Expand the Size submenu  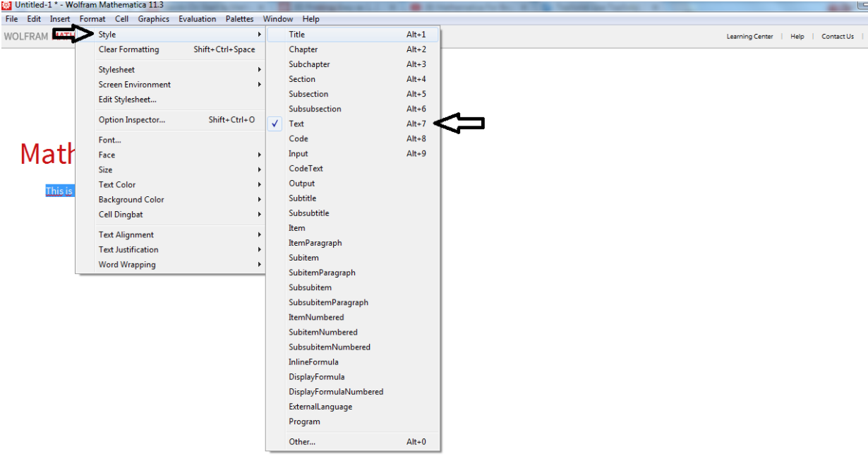tap(171, 169)
